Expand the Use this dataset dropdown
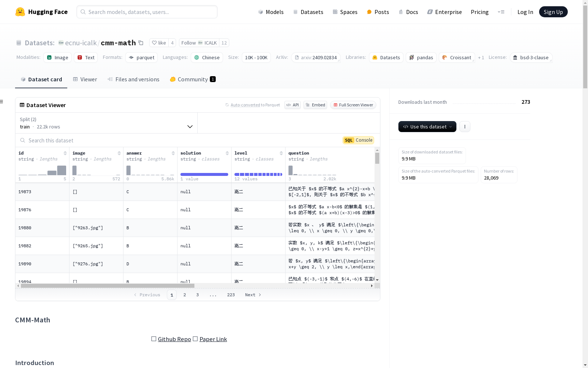588x368 pixels. pyautogui.click(x=427, y=127)
